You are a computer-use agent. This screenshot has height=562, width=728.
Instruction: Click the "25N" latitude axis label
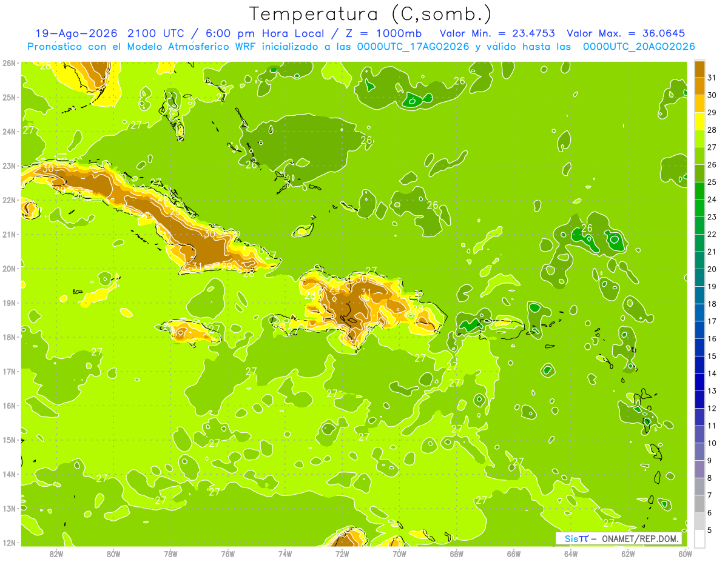9,97
